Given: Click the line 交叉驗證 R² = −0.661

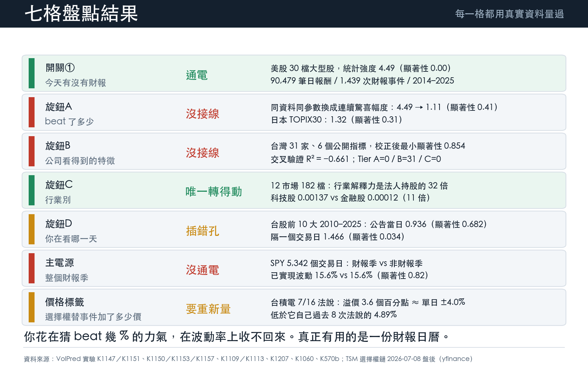Looking at the screenshot, I should [x=356, y=159].
